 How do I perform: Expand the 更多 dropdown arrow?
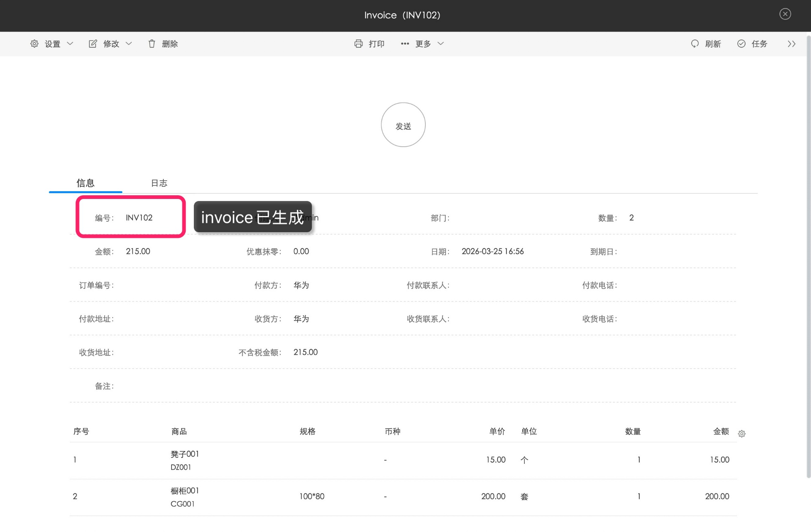[x=441, y=44]
